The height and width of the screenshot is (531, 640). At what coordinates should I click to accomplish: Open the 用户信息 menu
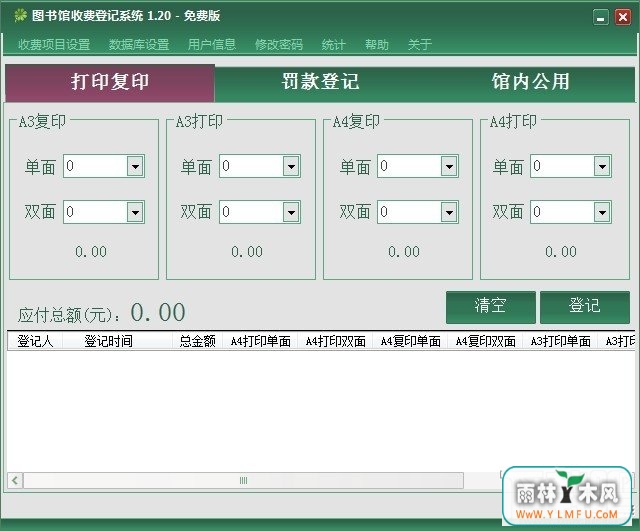point(211,44)
